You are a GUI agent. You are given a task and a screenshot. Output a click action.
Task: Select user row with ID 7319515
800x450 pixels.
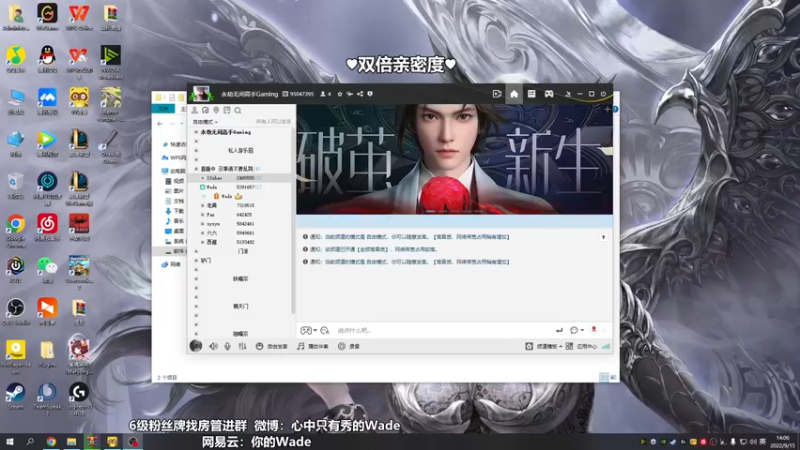click(x=240, y=206)
